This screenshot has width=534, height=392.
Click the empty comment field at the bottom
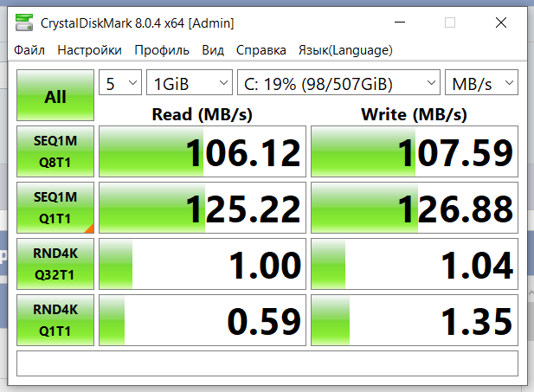[267, 363]
